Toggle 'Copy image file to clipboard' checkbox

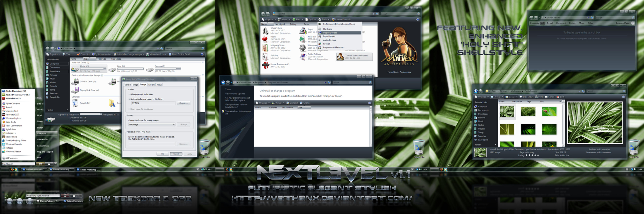(x=129, y=109)
